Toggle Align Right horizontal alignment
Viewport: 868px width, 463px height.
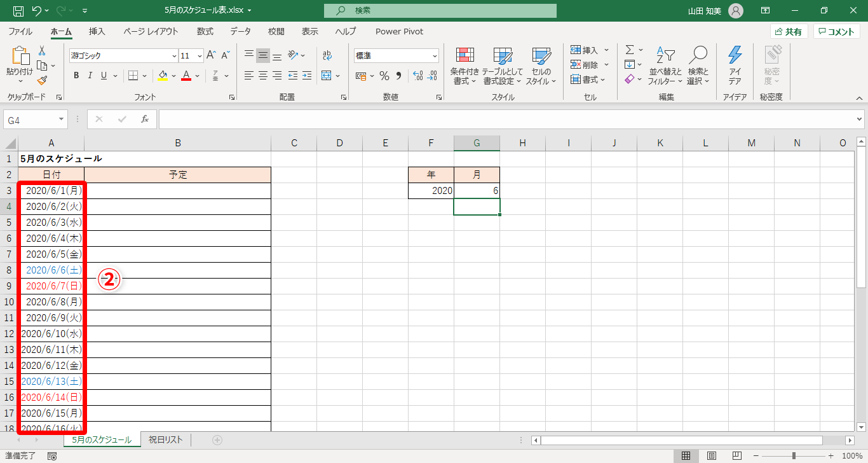tap(277, 76)
